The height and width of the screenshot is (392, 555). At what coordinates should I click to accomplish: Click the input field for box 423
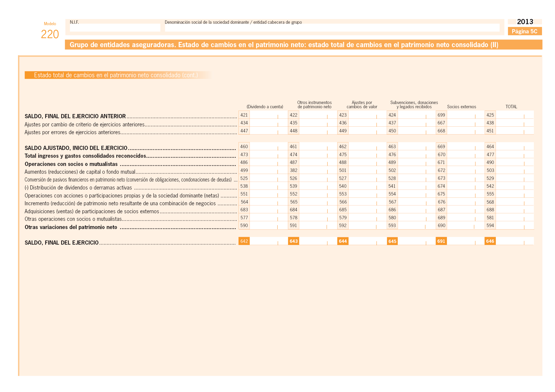point(367,115)
